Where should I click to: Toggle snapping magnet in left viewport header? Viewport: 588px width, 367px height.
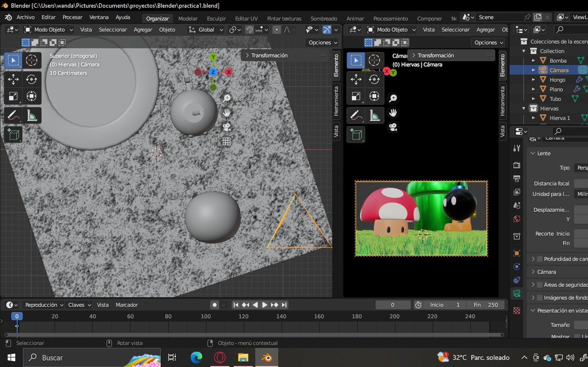pos(249,30)
